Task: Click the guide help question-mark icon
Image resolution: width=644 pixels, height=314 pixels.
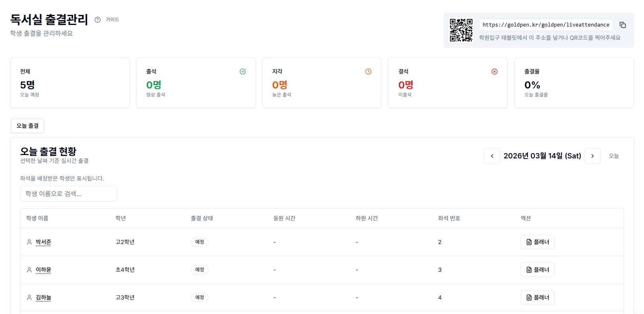Action: pyautogui.click(x=98, y=20)
